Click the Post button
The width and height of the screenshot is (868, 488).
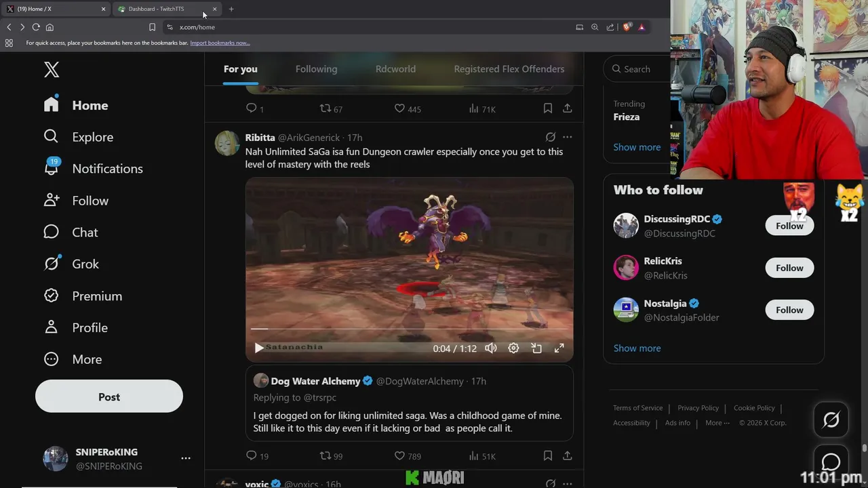click(109, 396)
